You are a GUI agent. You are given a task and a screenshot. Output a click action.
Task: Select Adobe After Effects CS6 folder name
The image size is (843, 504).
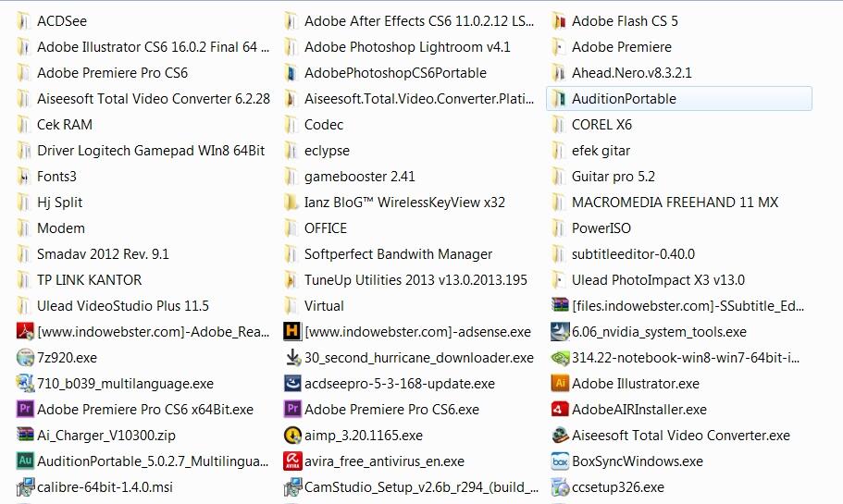tap(419, 21)
